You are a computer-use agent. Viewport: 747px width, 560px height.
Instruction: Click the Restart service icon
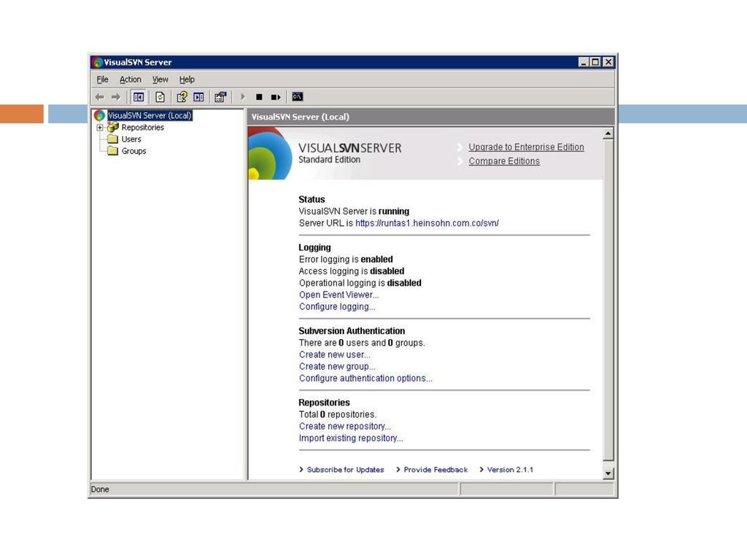point(275,97)
